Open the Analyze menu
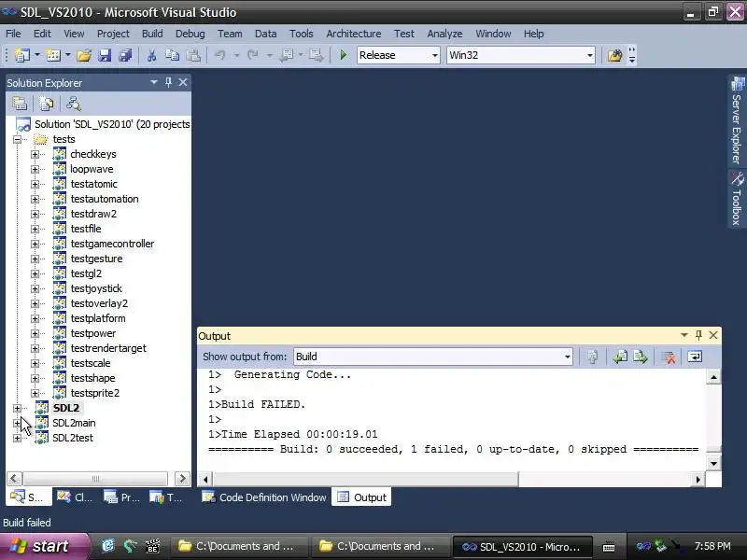 coord(444,34)
